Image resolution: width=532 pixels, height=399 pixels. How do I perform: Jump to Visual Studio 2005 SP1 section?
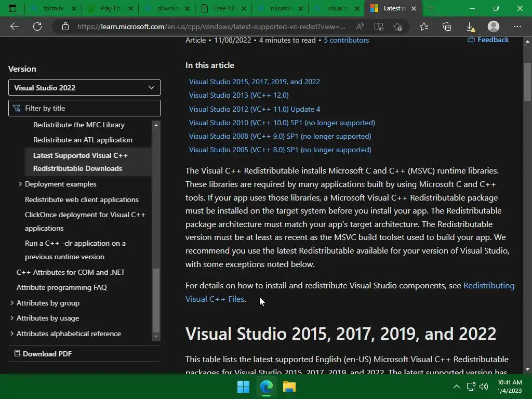(x=280, y=150)
